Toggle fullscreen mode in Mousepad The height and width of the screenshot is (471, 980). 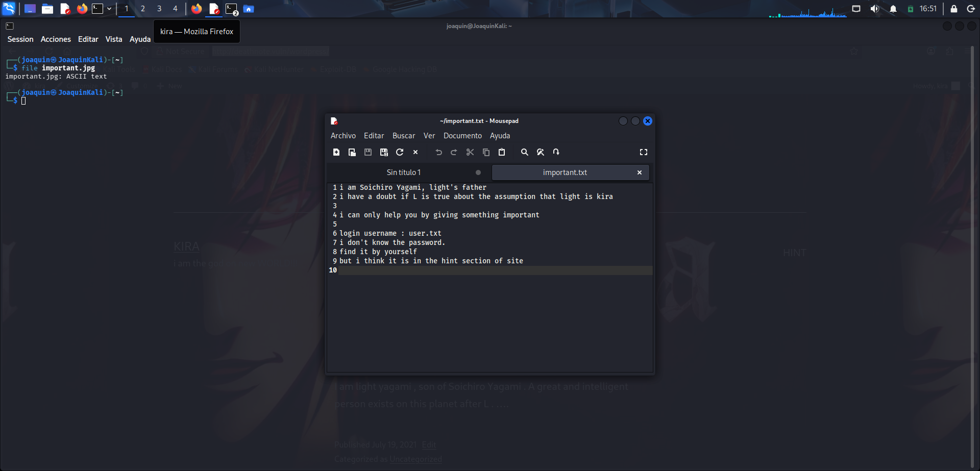coord(644,152)
